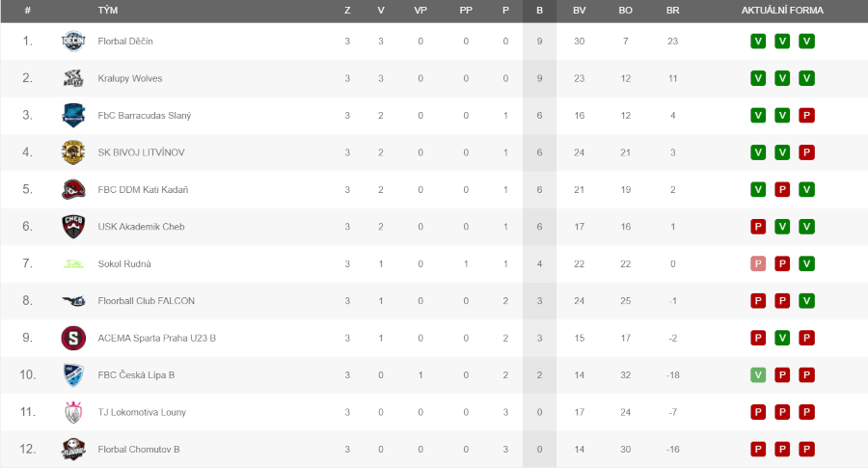Click Barracudas Slaný's red P form badge
868x468 pixels.
[806, 115]
